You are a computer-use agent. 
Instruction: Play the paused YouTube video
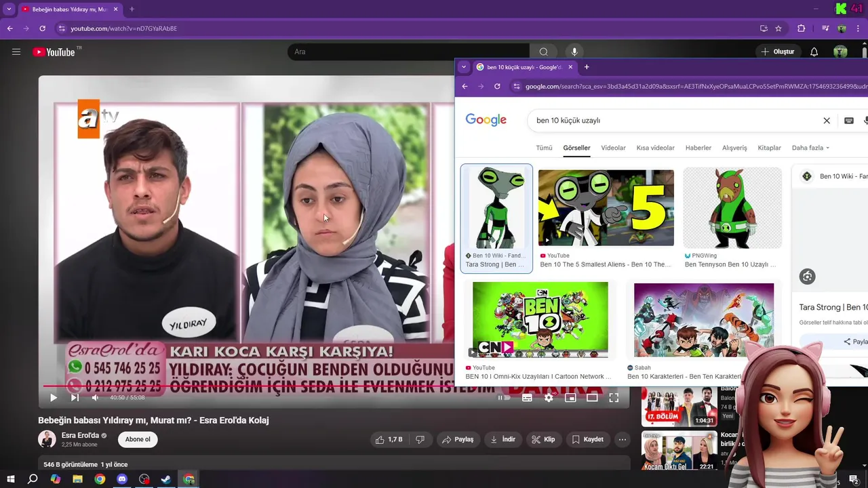(x=53, y=398)
